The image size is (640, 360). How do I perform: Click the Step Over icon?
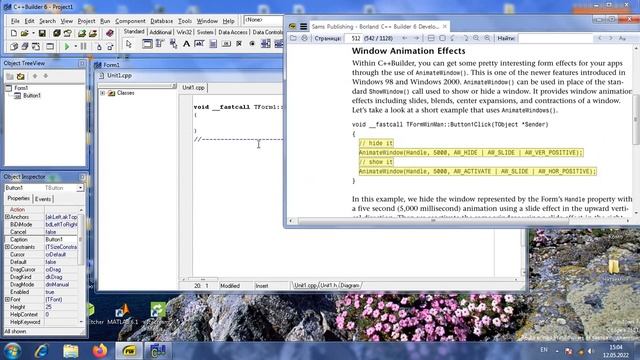110,47
